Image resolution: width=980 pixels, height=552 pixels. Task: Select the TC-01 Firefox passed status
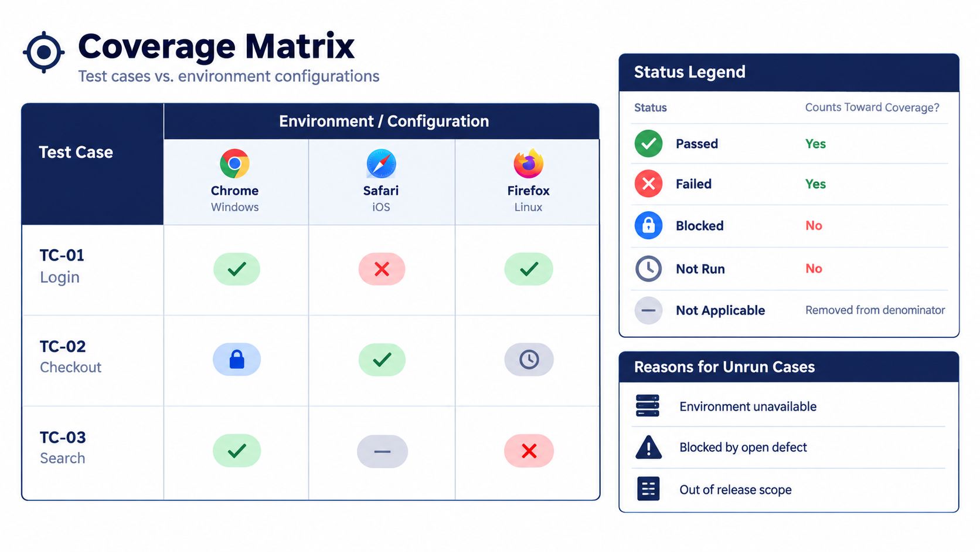[528, 269]
